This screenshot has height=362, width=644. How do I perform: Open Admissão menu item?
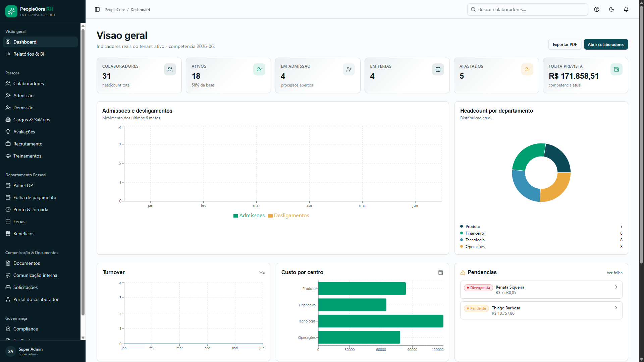click(x=40, y=96)
